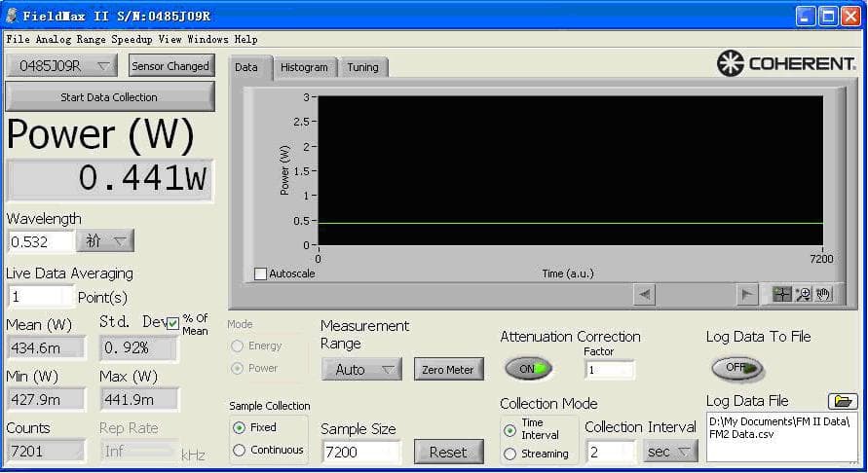Viewport: 868px width, 473px height.
Task: Switch to the Tuning tab
Action: [362, 67]
